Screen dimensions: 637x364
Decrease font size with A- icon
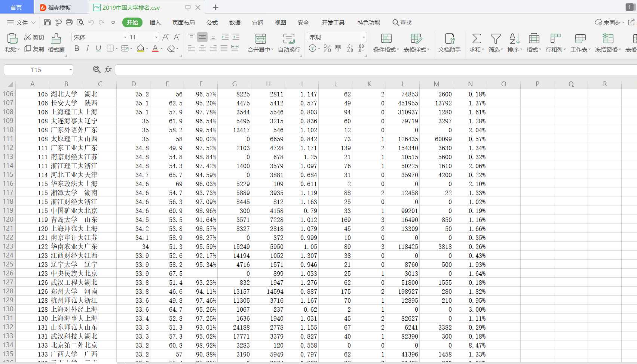pyautogui.click(x=177, y=37)
